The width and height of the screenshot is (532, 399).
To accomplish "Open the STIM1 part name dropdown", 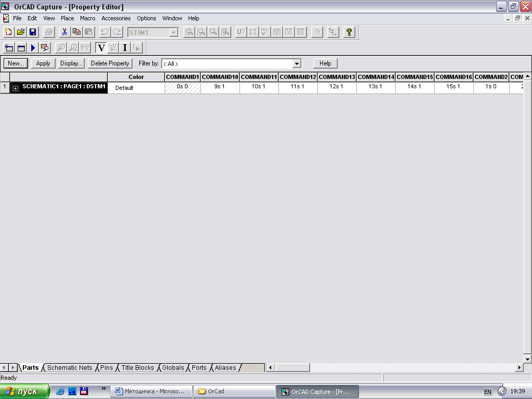I will [x=174, y=33].
